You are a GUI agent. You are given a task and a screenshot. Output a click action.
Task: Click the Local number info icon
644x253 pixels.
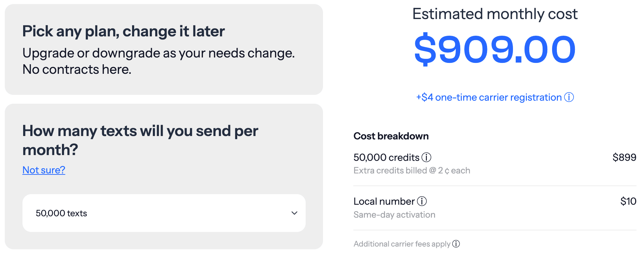[x=422, y=201]
